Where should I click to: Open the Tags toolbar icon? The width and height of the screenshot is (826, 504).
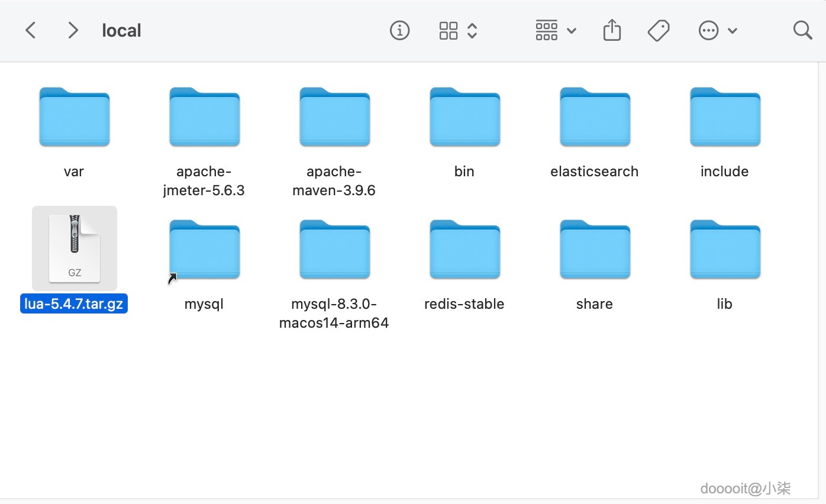click(x=659, y=30)
